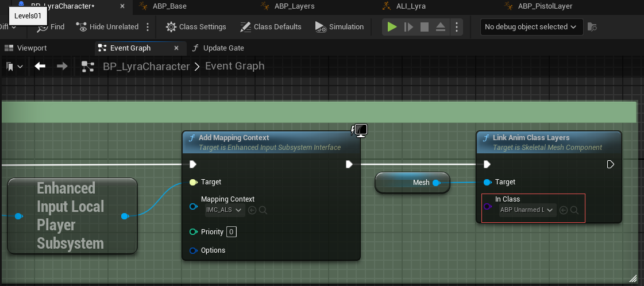Image resolution: width=644 pixels, height=286 pixels.
Task: Click the Stop playback button
Action: [425, 26]
